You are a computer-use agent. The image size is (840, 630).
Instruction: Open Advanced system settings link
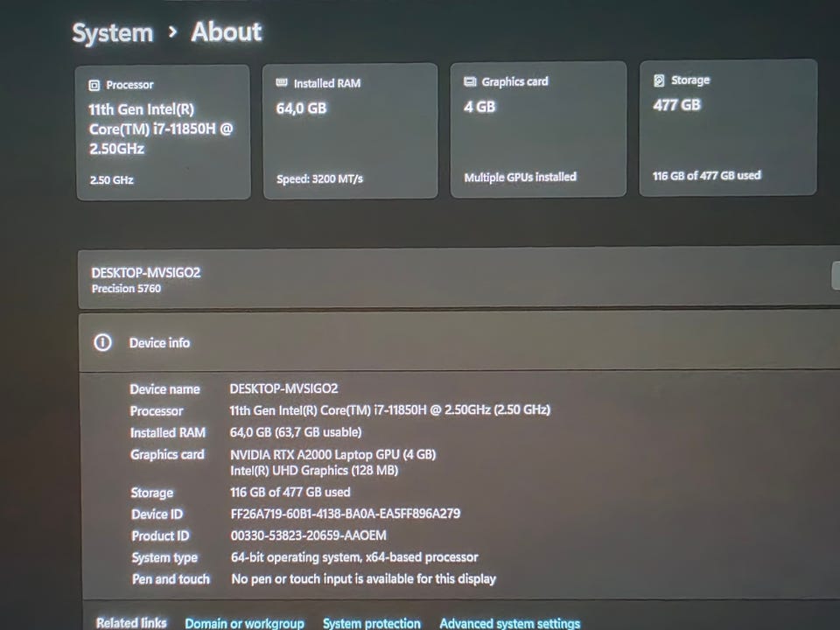(x=509, y=623)
